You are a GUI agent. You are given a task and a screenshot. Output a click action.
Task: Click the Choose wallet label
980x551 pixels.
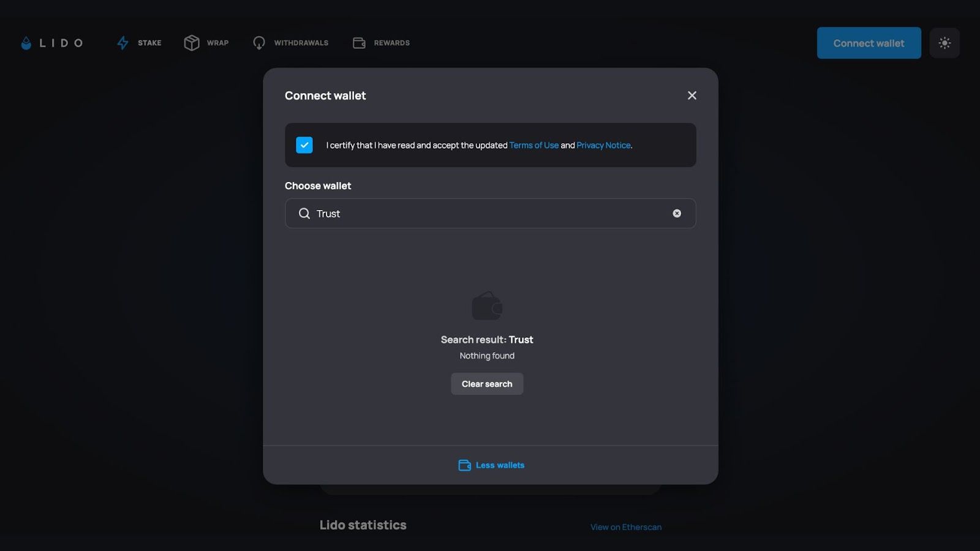(318, 186)
